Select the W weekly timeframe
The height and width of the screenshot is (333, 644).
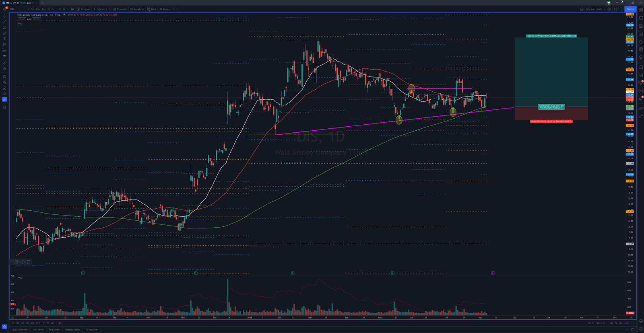60,9
